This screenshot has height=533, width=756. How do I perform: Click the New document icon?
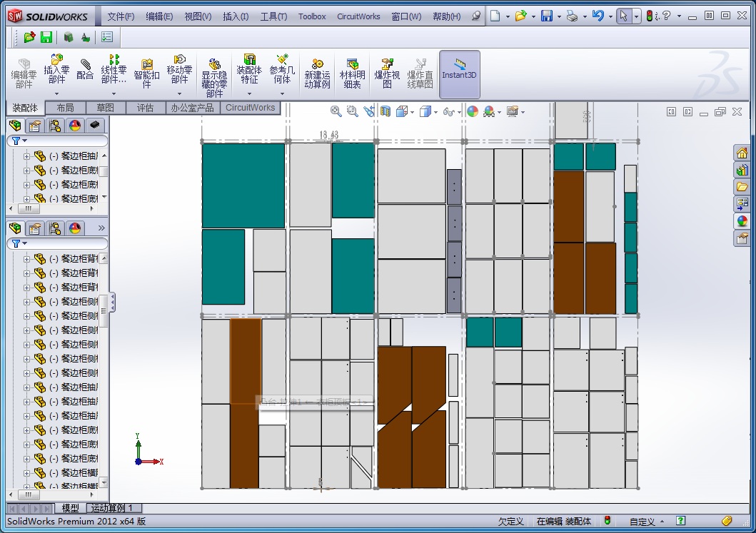(495, 16)
